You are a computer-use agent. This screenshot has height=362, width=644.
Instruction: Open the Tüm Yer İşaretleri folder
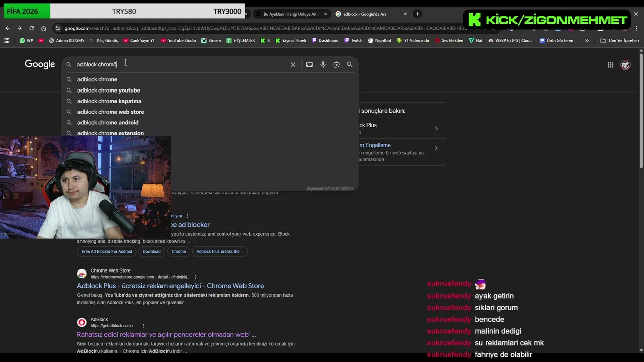[619, 40]
